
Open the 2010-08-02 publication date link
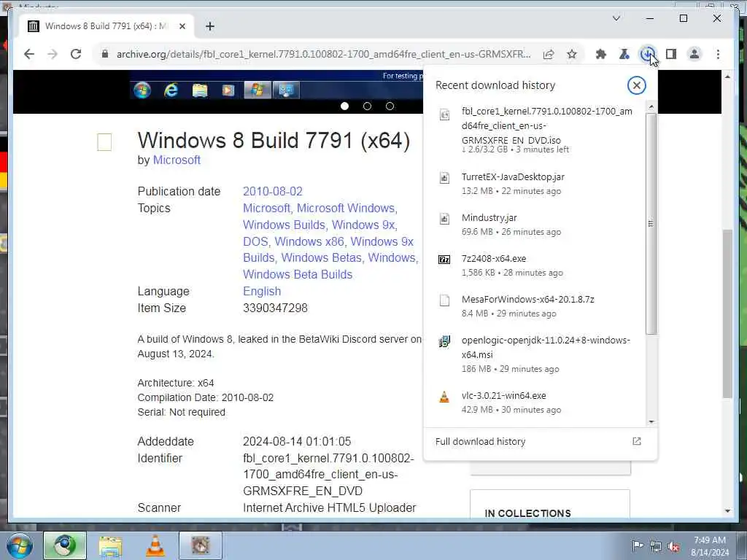click(x=273, y=192)
